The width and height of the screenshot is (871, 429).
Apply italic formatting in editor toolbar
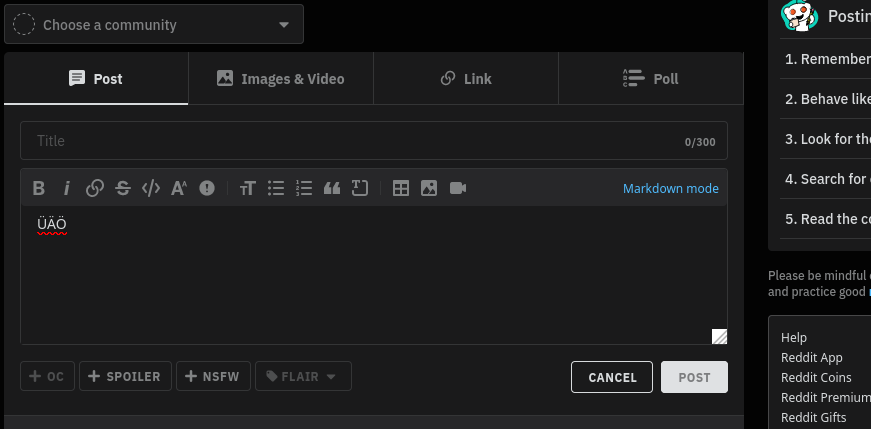67,188
